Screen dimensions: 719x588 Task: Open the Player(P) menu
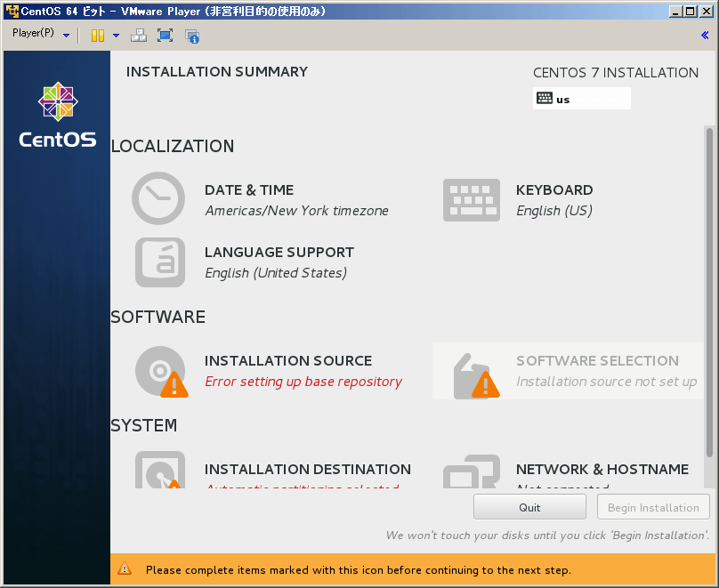click(x=33, y=33)
